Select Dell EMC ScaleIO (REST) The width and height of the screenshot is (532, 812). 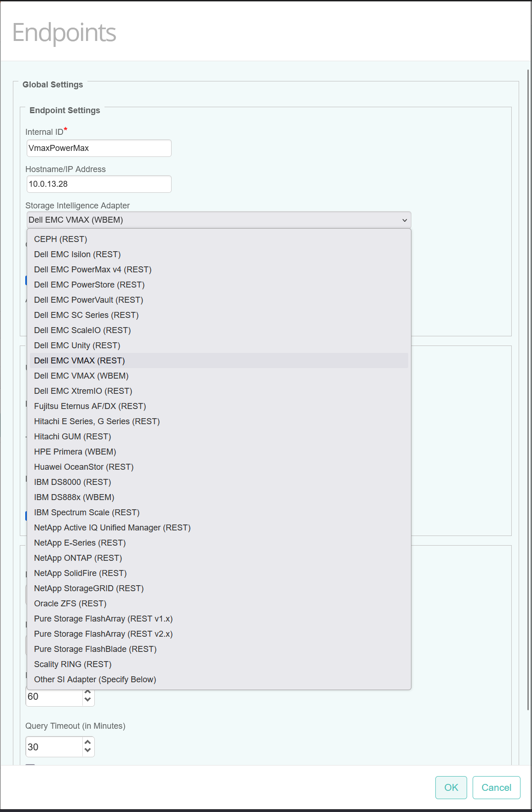[x=219, y=330]
